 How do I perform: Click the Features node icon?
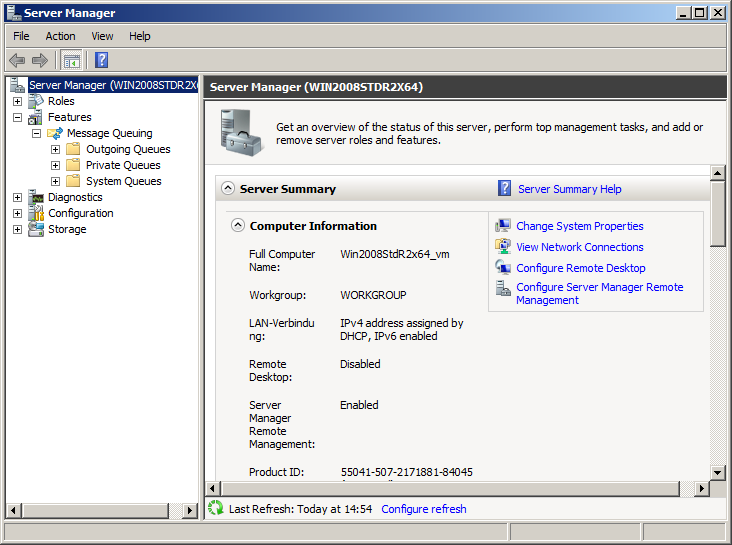coord(35,117)
